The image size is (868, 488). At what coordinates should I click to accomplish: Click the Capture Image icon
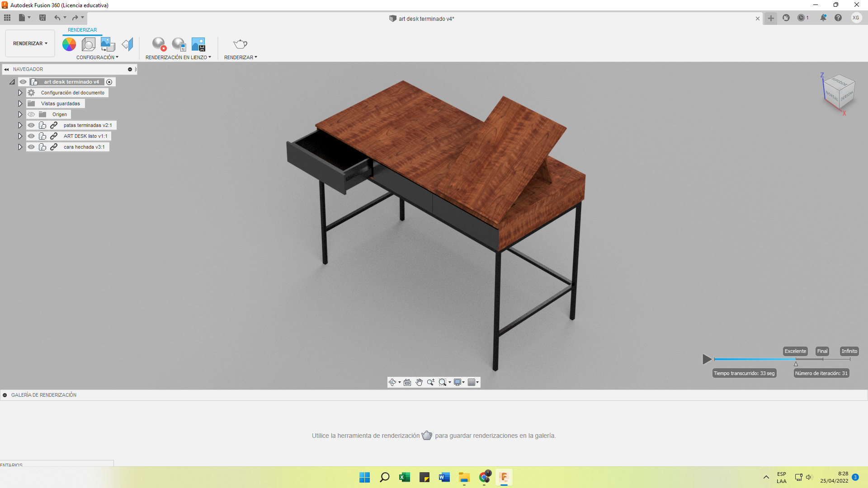(x=198, y=44)
